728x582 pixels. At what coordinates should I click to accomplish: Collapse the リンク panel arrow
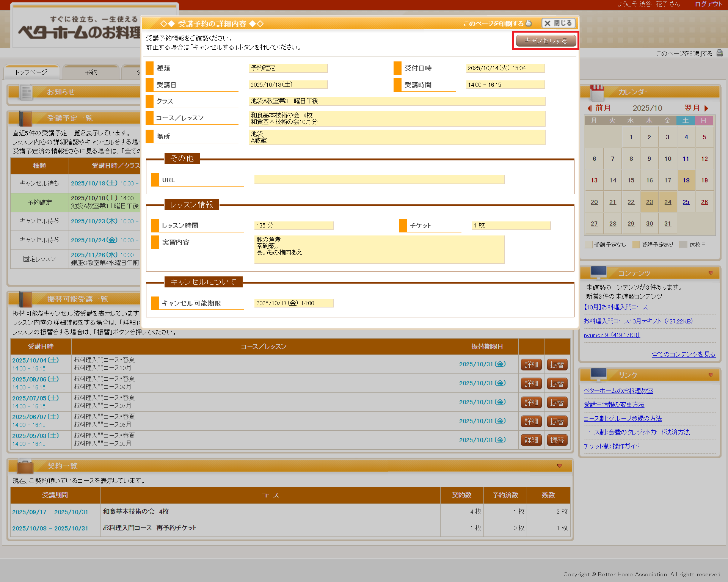tap(711, 375)
